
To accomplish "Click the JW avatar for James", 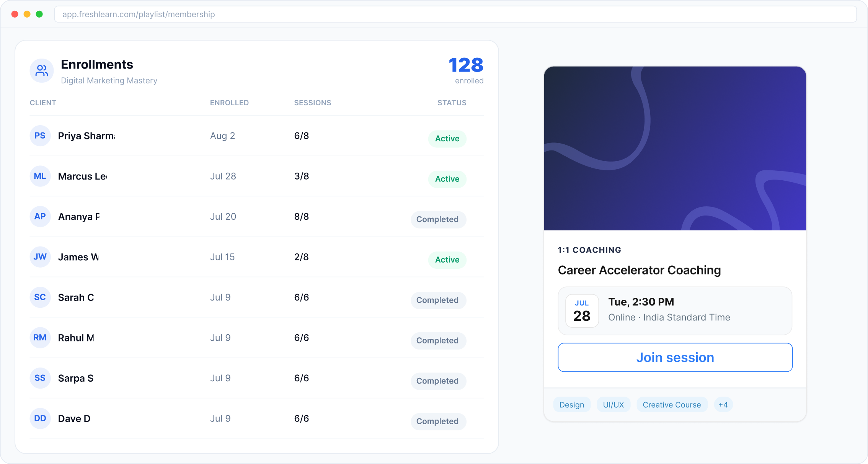I will (x=40, y=257).
